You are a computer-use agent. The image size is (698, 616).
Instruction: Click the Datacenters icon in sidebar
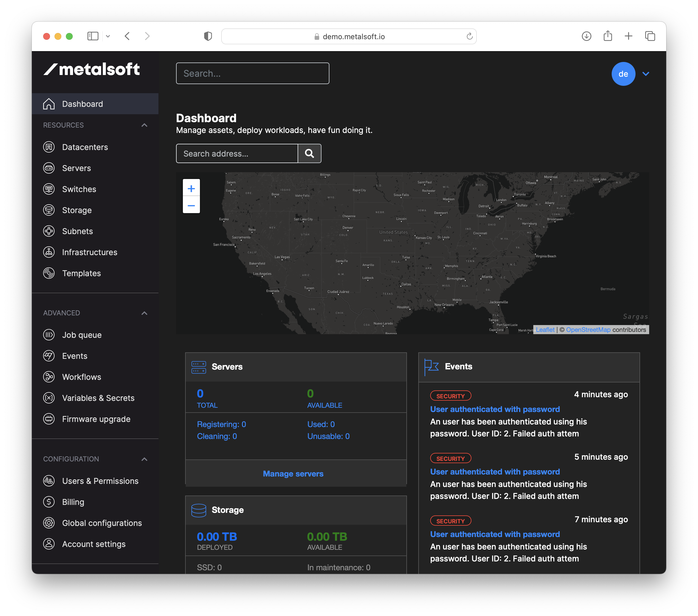[49, 147]
